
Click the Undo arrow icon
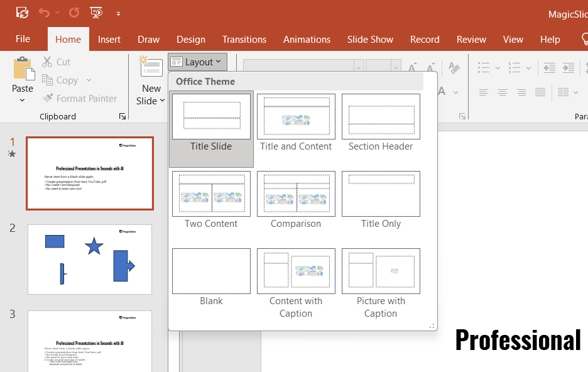[x=43, y=13]
